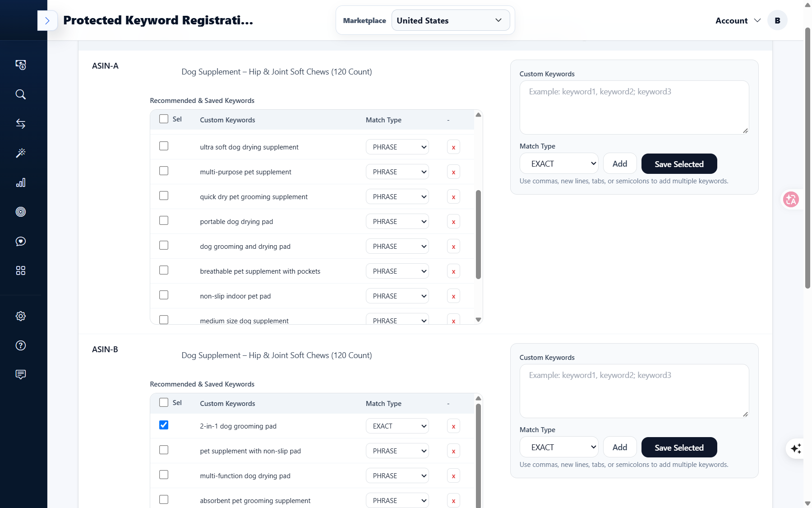Click 'multi-function dog drying pad' keyword text
The image size is (812, 508).
pos(245,476)
